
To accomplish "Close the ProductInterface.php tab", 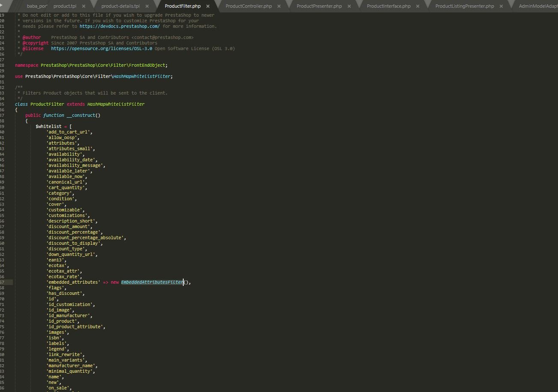I will [418, 6].
